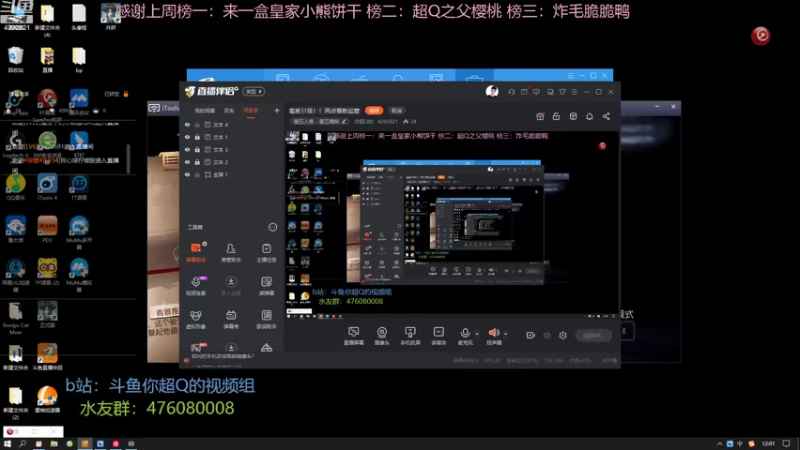Select the 全屏 1 source row
The image size is (800, 450).
pyautogui.click(x=231, y=174)
